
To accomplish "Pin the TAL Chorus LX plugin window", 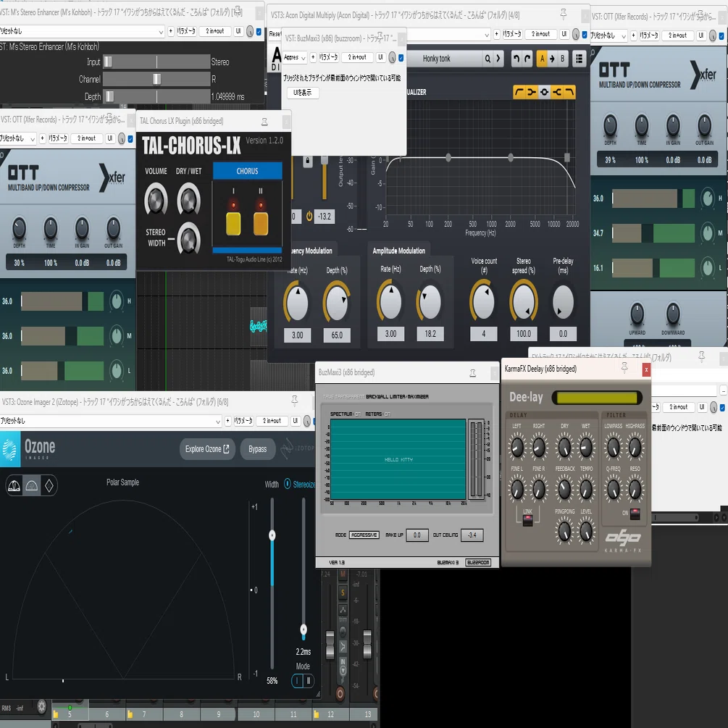I will [264, 121].
